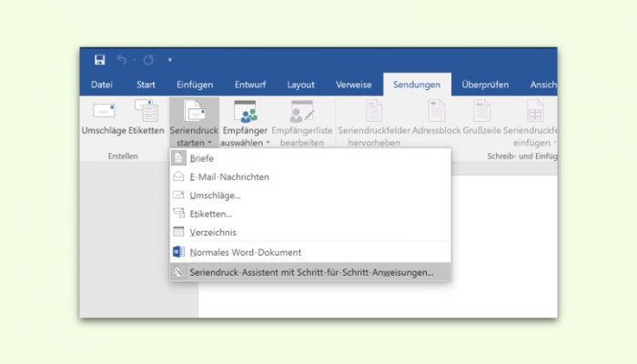637x364 pixels.
Task: Click the Briefe page icon in menu
Action: pyautogui.click(x=178, y=158)
